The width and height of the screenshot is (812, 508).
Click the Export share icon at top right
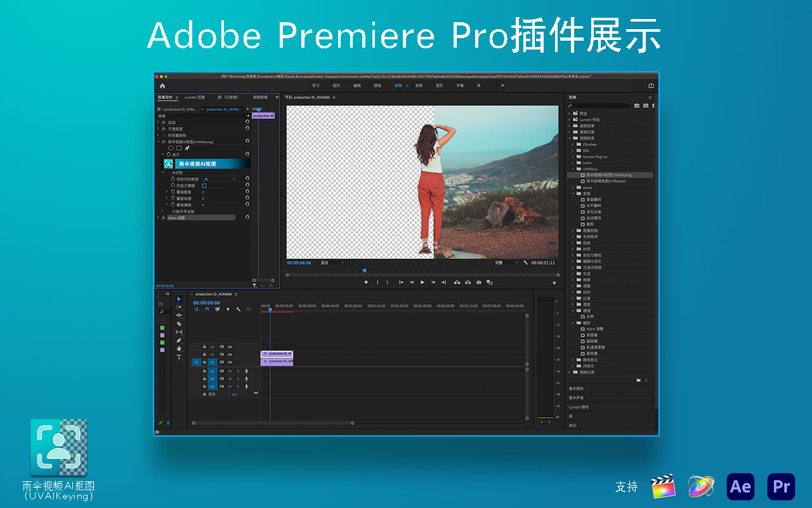click(x=651, y=86)
